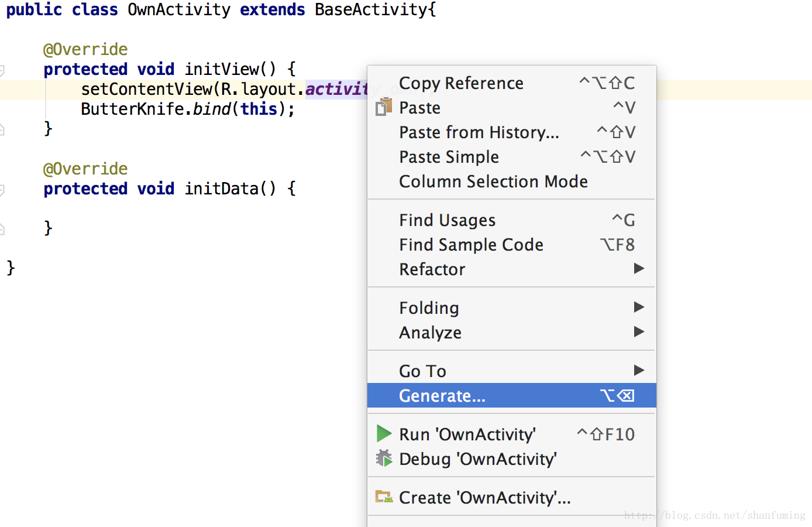
Task: Choose Paste in the context menu
Action: point(512,108)
